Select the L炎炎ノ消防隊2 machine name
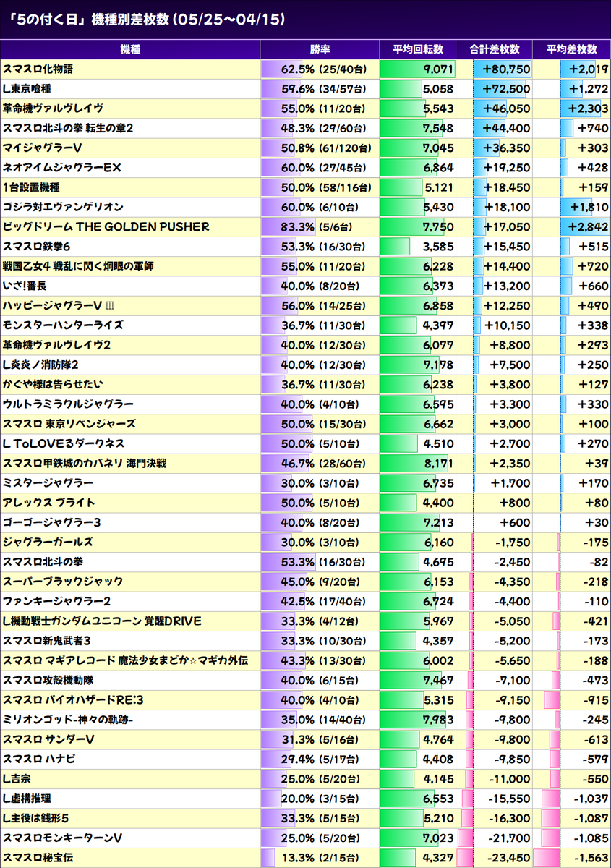The image size is (611, 868). [x=40, y=365]
